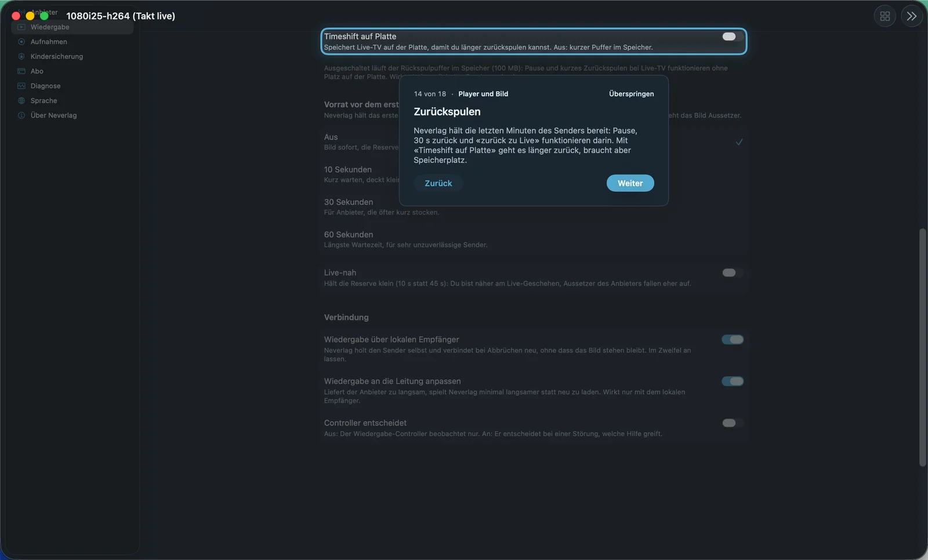Click the double chevron icon at top right
Image resolution: width=928 pixels, height=560 pixels.
[x=911, y=16]
